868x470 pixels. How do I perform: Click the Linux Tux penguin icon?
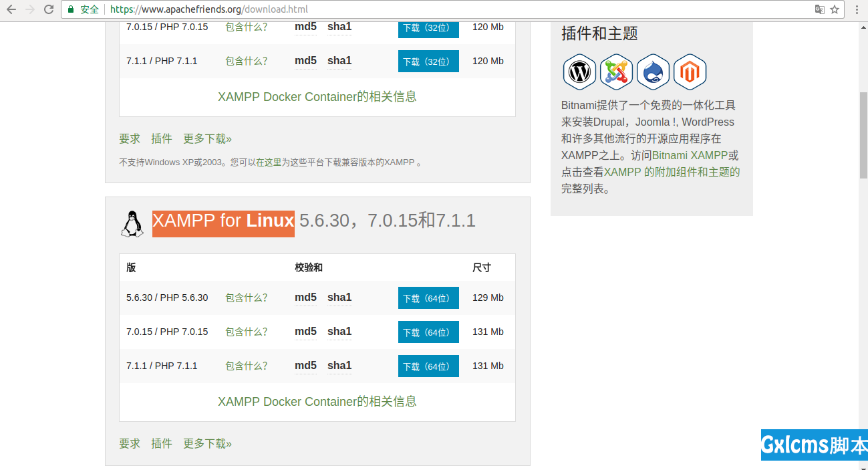[x=132, y=223]
